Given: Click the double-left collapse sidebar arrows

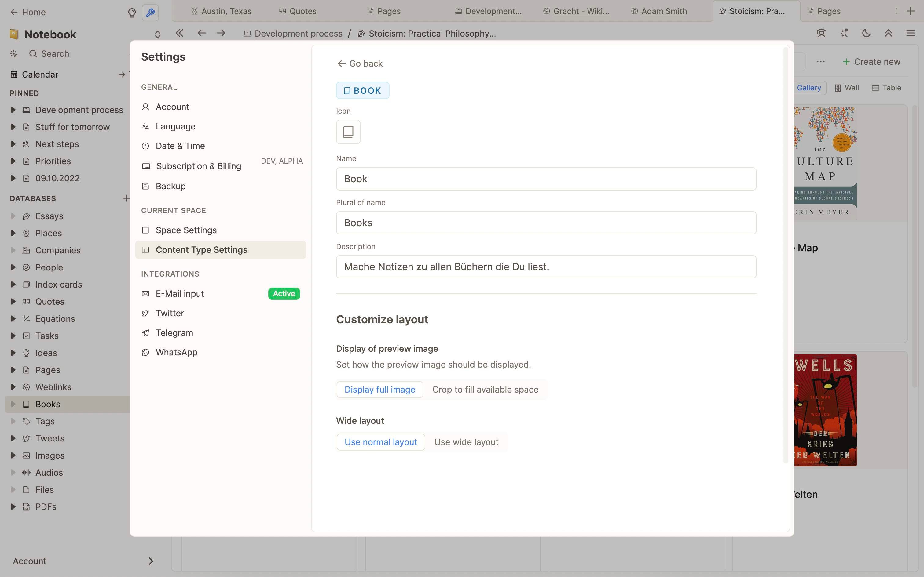Looking at the screenshot, I should click(179, 33).
